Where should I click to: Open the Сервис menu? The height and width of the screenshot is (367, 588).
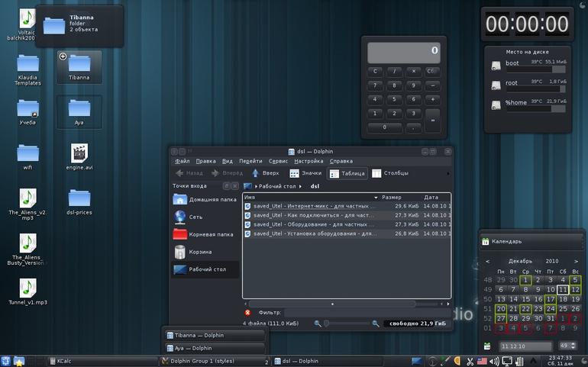pos(278,161)
